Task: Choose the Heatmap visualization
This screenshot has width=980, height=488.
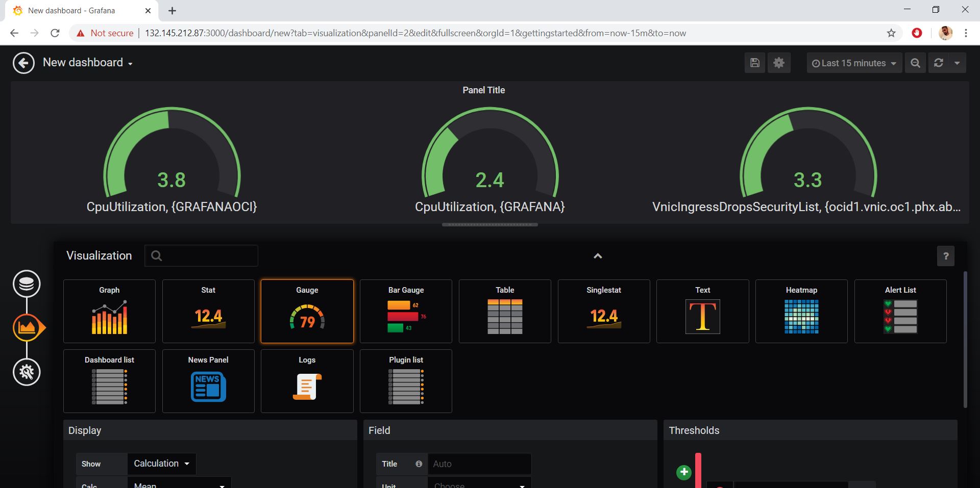Action: coord(801,311)
